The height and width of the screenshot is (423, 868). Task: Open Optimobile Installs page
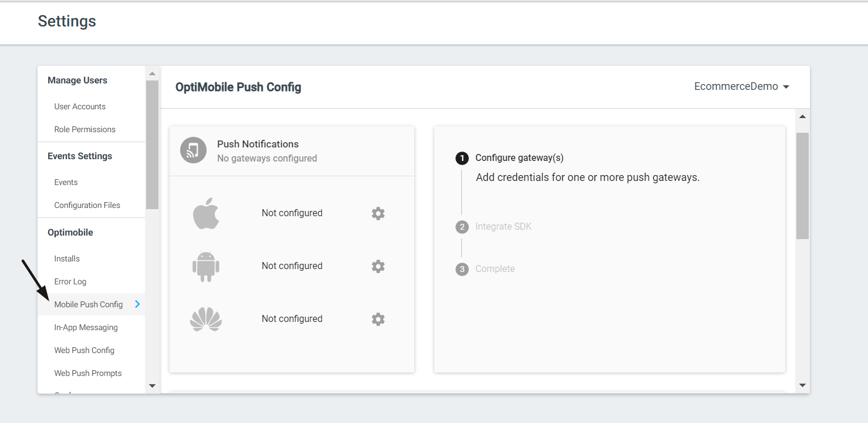coord(67,258)
